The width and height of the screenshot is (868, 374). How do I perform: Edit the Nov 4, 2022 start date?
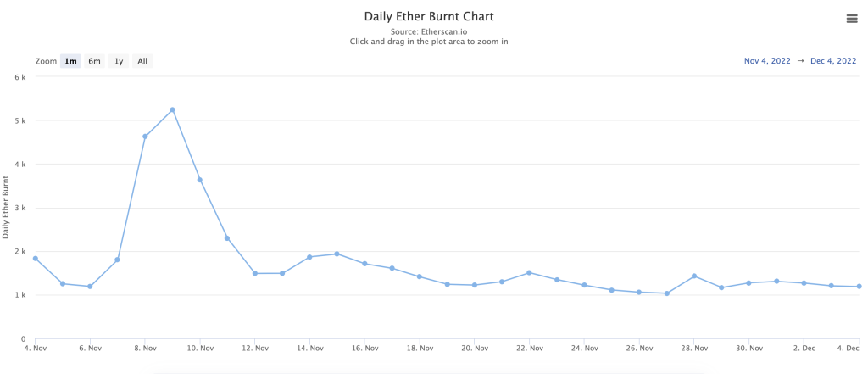pos(766,61)
